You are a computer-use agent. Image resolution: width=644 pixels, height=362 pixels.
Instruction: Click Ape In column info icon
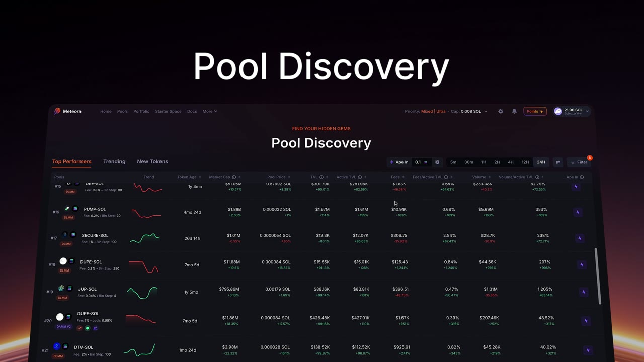[582, 177]
